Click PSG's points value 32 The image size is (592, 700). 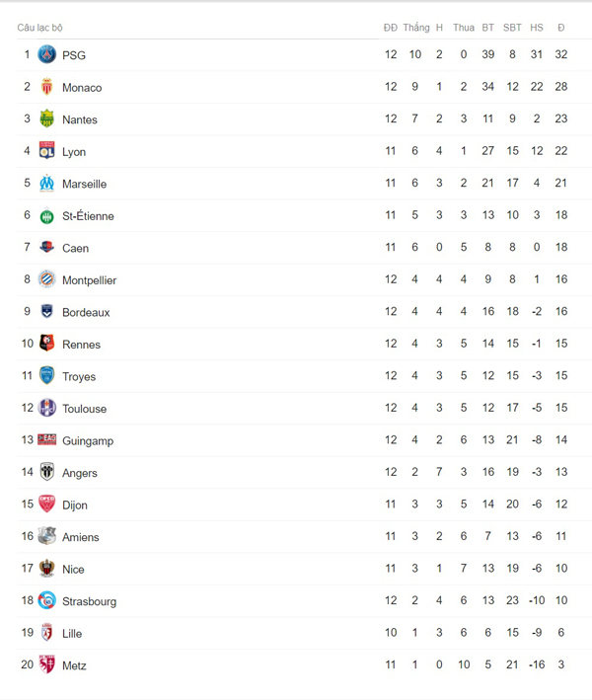pos(561,54)
